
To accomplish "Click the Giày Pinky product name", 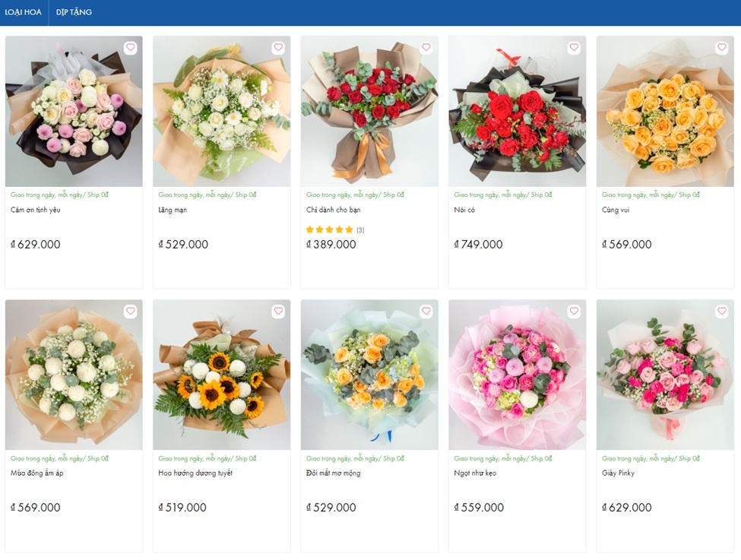I will 618,473.
